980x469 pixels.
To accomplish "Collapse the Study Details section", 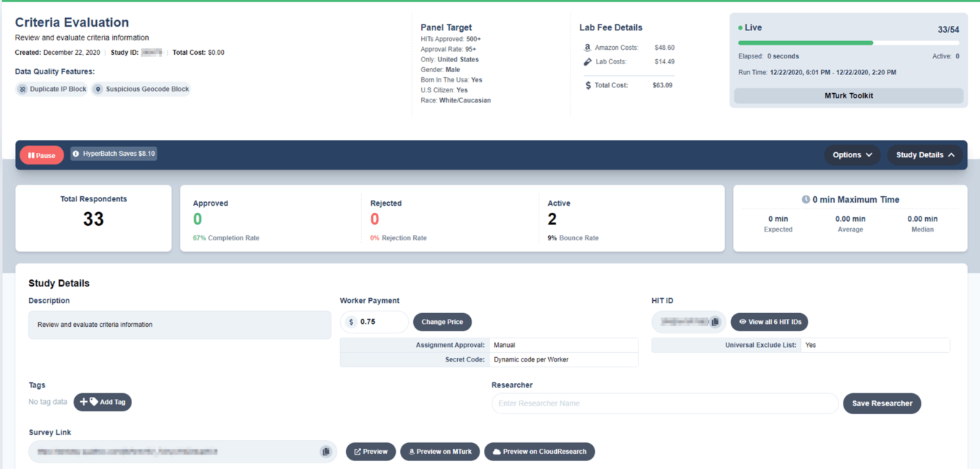I will 924,155.
